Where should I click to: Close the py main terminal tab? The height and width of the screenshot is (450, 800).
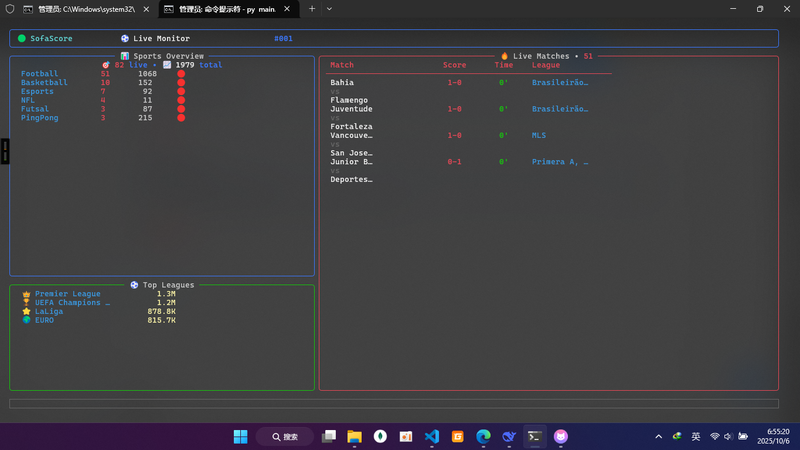[287, 9]
